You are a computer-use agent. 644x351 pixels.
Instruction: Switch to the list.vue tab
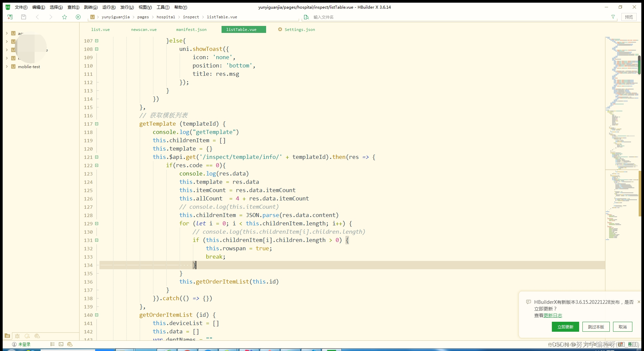[x=100, y=29]
